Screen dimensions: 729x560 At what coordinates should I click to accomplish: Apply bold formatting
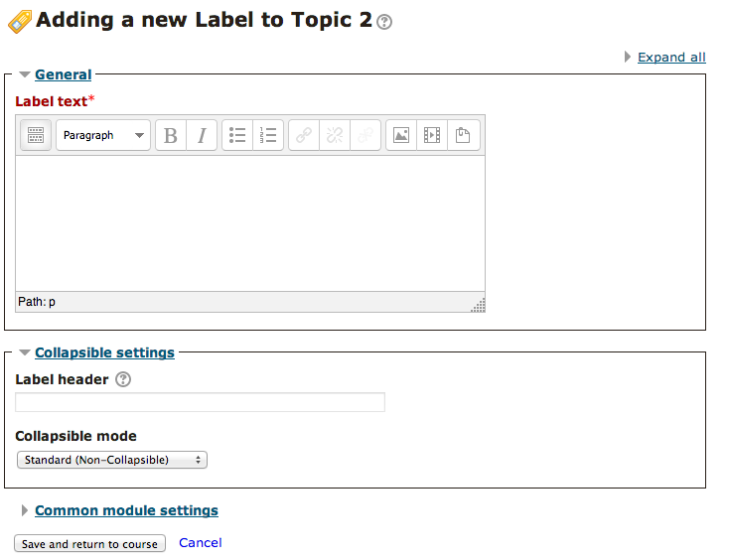pos(171,135)
